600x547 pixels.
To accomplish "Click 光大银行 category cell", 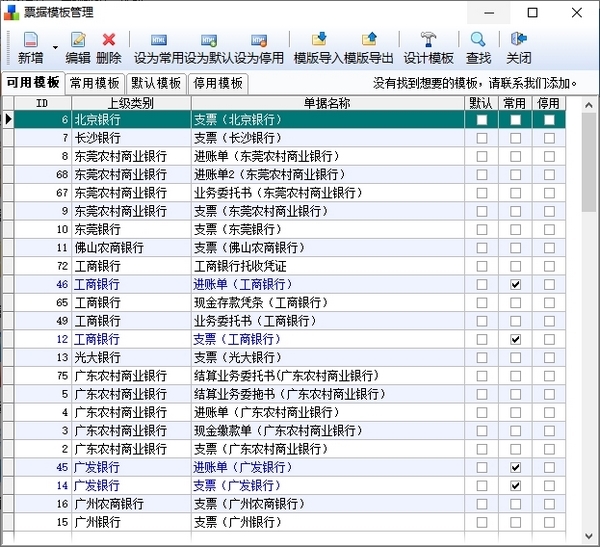I will pyautogui.click(x=131, y=358).
